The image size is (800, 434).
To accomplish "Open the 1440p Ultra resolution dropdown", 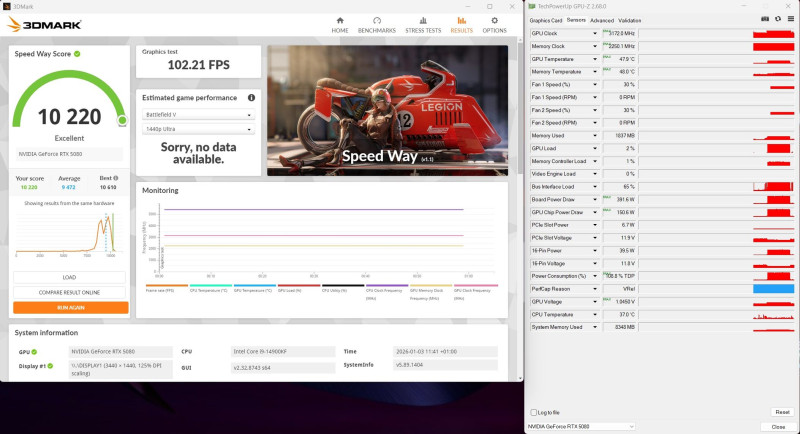I will (198, 129).
